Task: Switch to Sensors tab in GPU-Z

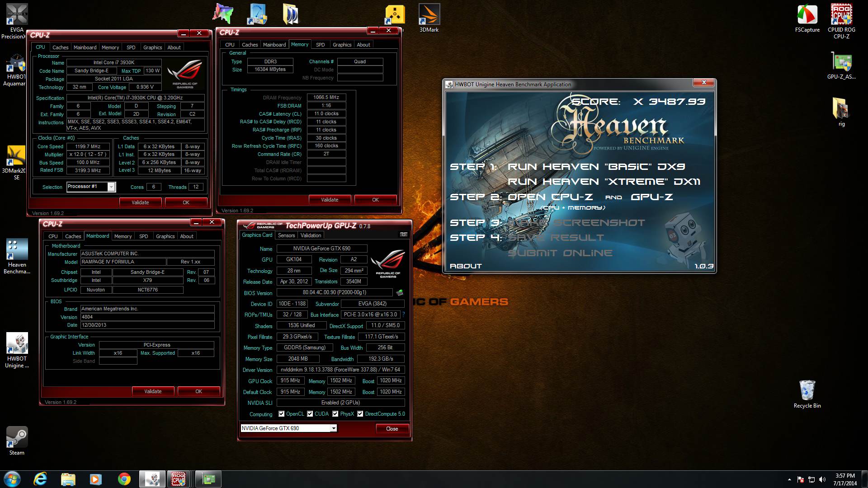Action: point(286,235)
